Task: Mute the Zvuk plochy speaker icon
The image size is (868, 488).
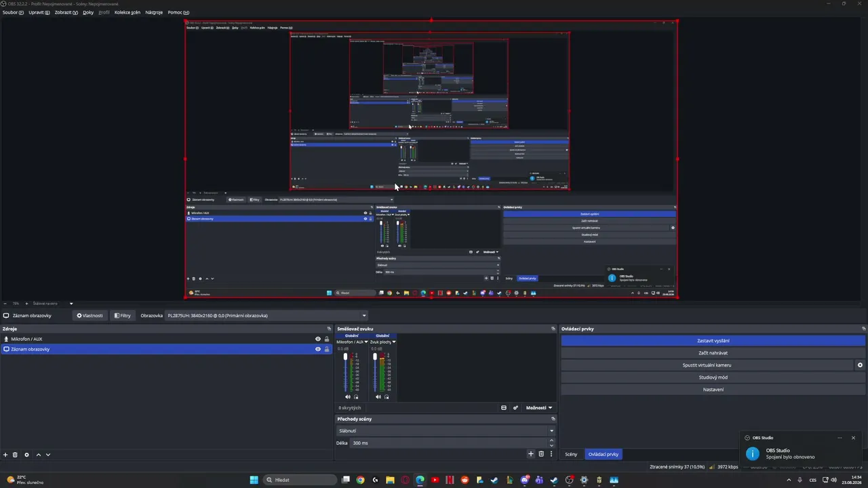Action: point(378,397)
